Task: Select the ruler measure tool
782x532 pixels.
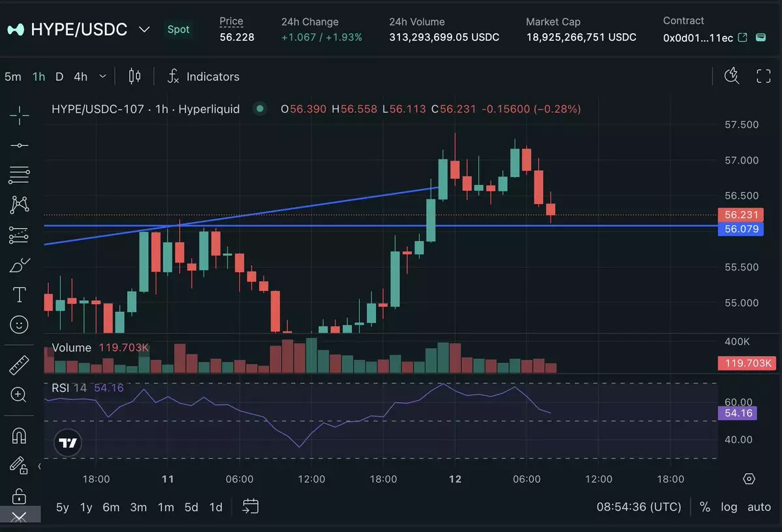Action: 19,365
